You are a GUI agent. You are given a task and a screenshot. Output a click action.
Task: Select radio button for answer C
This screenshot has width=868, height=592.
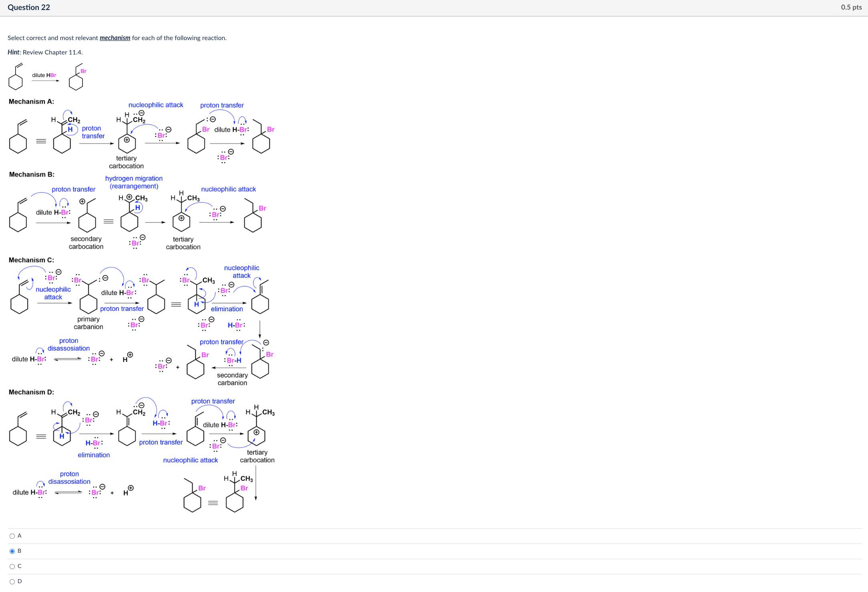12,566
